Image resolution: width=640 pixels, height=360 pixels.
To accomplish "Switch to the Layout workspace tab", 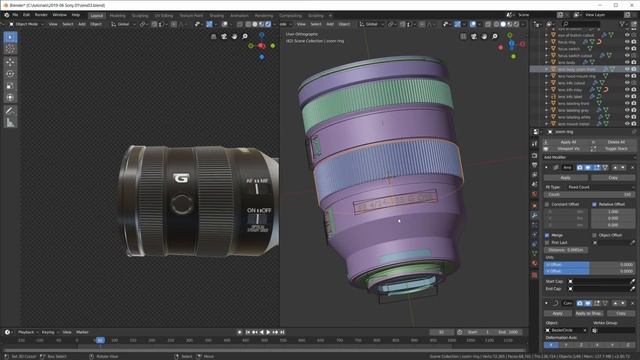I will tap(97, 16).
